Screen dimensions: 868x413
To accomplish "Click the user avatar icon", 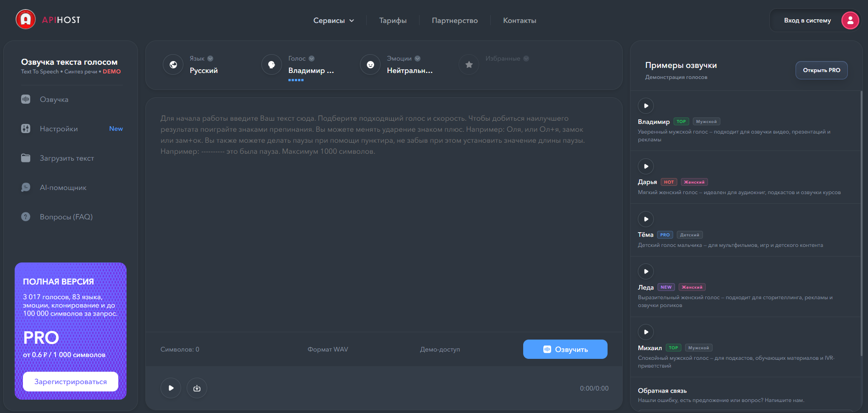I will (850, 20).
